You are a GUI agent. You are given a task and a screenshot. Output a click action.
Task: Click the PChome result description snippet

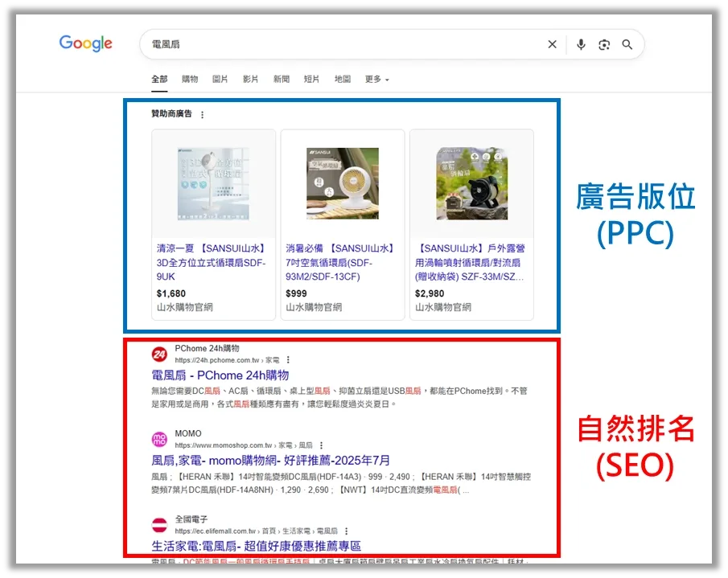[x=339, y=398]
